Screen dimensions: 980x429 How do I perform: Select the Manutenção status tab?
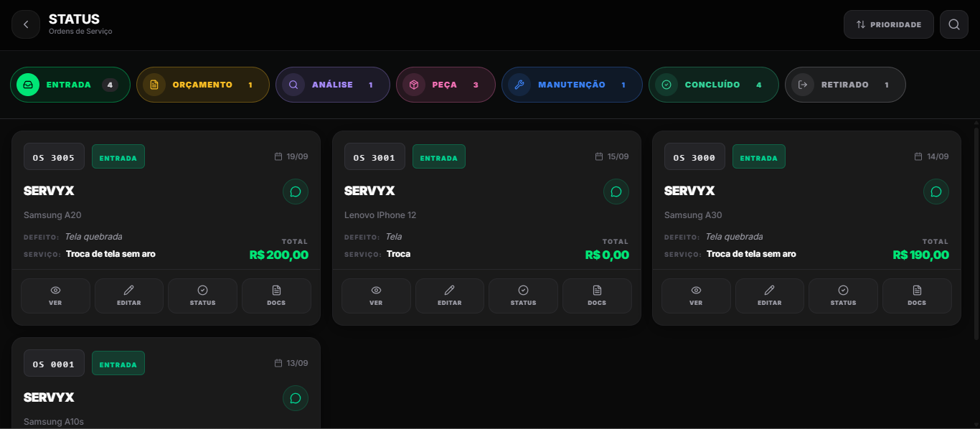click(572, 85)
